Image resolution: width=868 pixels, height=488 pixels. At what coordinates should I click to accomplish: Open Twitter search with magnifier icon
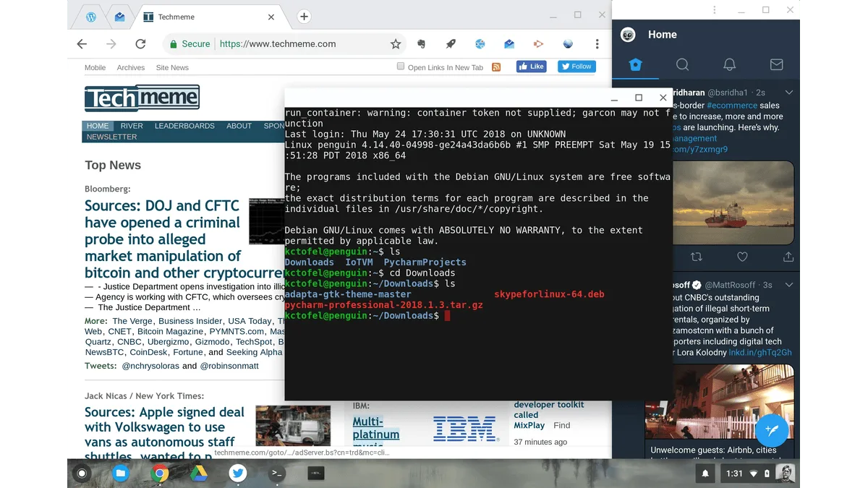coord(682,64)
